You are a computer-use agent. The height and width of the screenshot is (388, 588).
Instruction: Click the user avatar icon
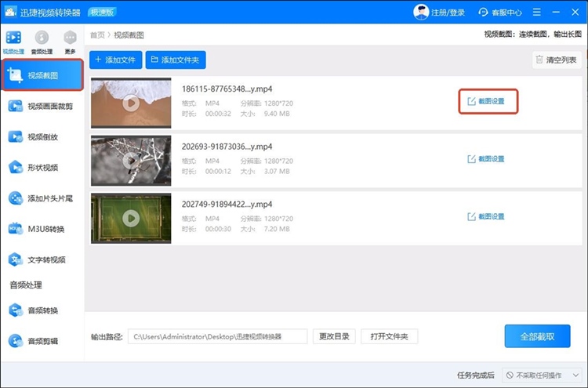coord(421,13)
